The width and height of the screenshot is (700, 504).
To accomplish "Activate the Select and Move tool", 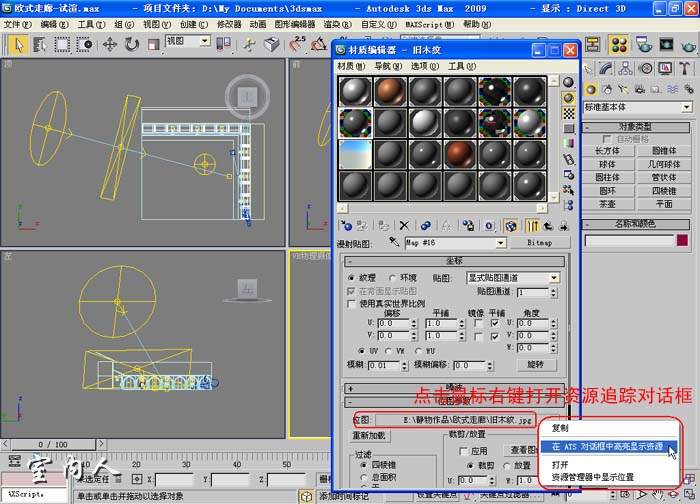I will click(109, 45).
